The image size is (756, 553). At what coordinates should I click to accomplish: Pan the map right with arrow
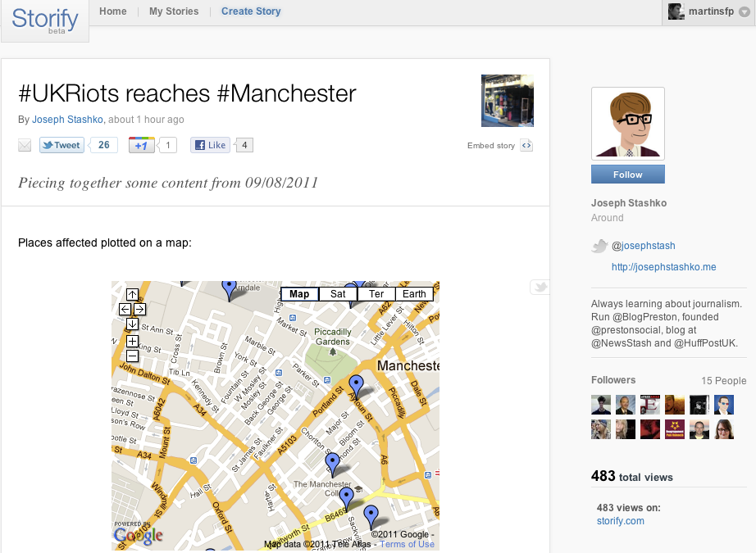click(x=140, y=309)
